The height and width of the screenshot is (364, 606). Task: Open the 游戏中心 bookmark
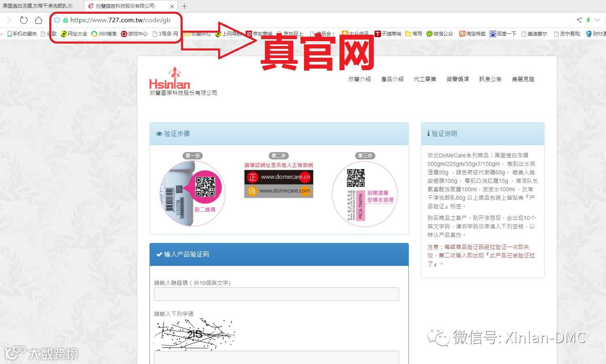(x=135, y=34)
